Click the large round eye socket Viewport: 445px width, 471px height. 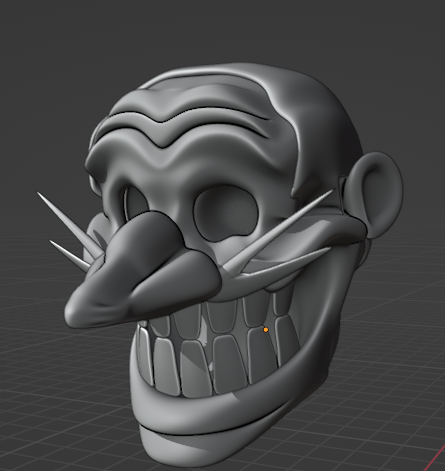tap(227, 213)
